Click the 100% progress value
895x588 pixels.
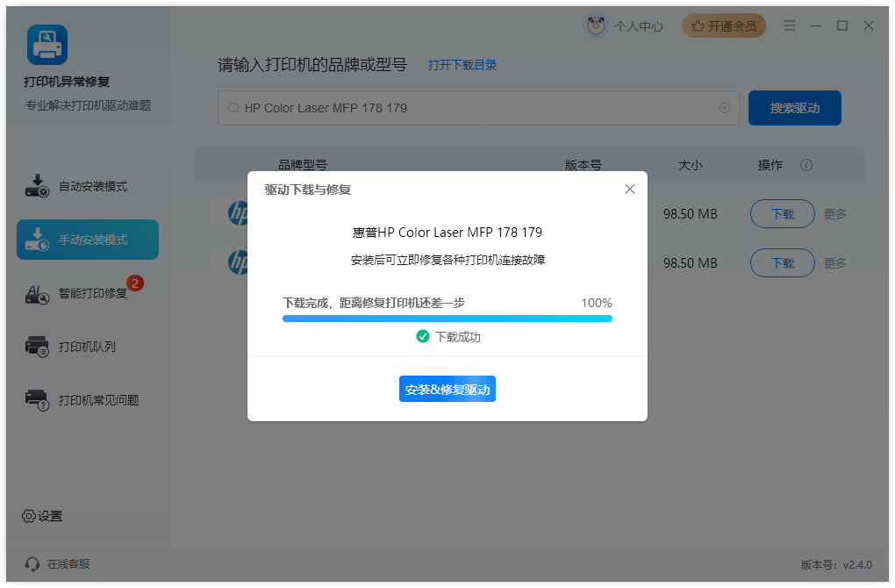(x=597, y=303)
